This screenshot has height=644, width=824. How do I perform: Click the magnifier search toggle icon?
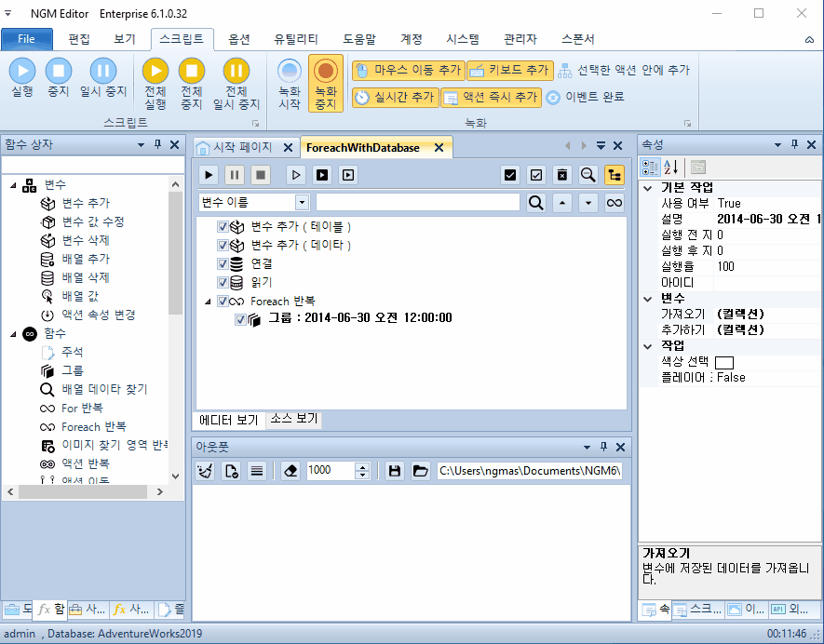pyautogui.click(x=588, y=175)
